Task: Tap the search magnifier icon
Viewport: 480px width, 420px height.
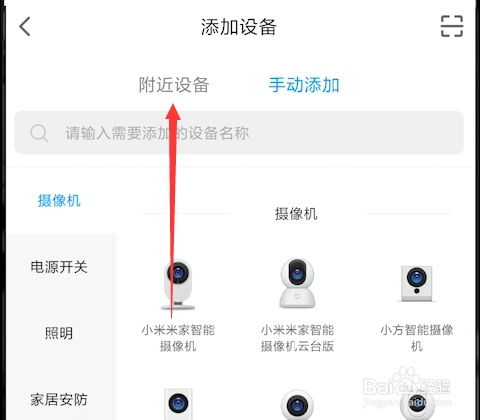Action: click(x=39, y=133)
